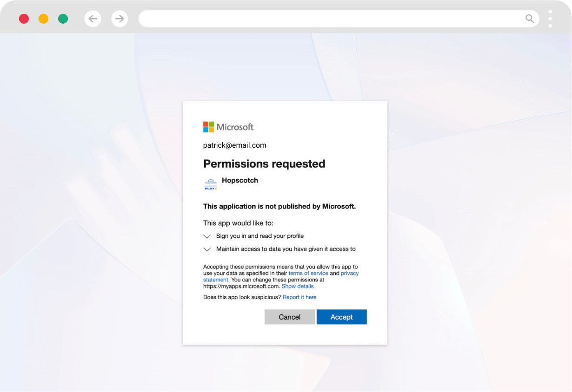Click the Hopscotch app logo

[211, 184]
